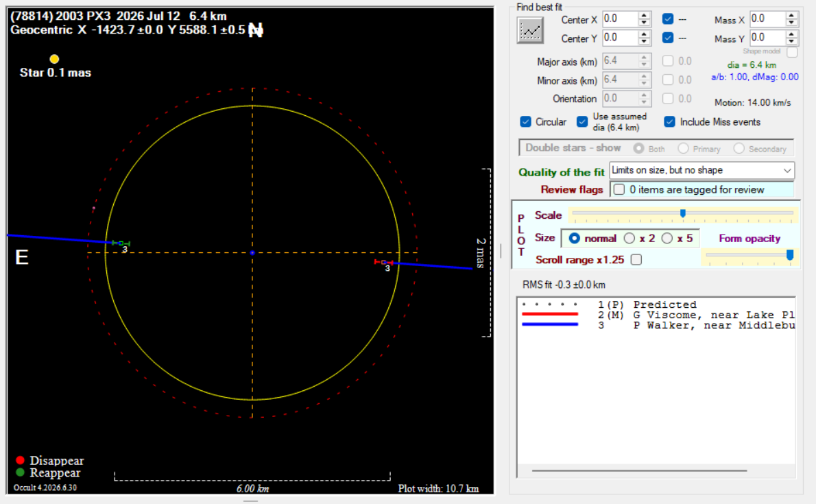Image resolution: width=816 pixels, height=504 pixels.
Task: Select the Both double stars radio button
Action: 638,148
